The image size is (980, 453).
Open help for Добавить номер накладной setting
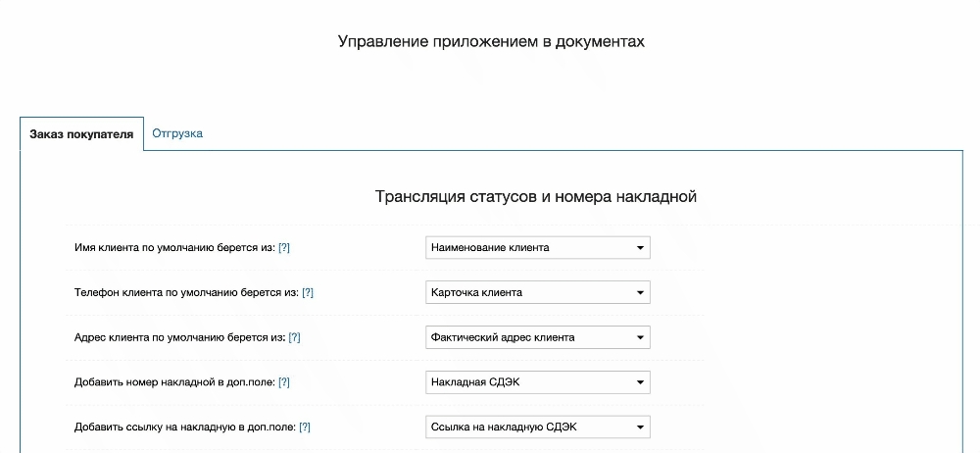point(284,382)
